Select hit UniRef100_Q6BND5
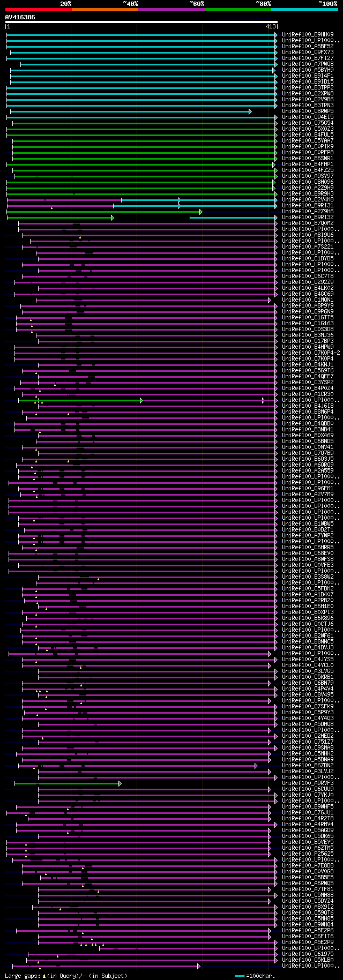 [308, 442]
